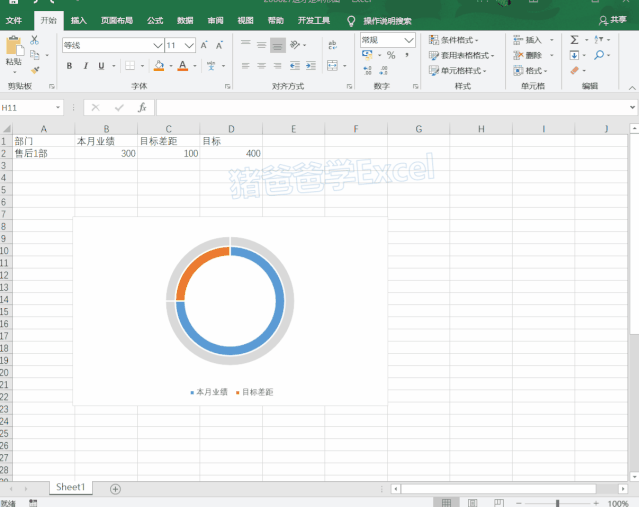Click the 操作说明搜索 search box
This screenshot has height=507, width=639.
[387, 21]
